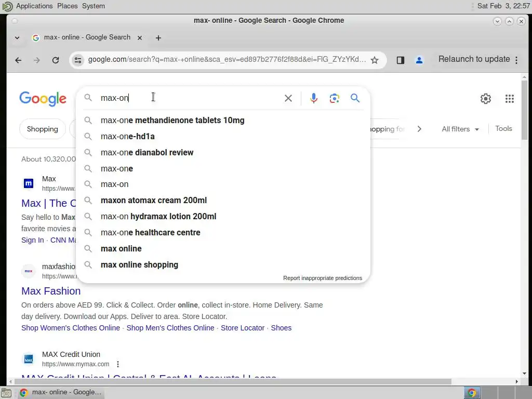The width and height of the screenshot is (532, 399).
Task: Click the horizontal page scrollbar
Action: (x=232, y=382)
